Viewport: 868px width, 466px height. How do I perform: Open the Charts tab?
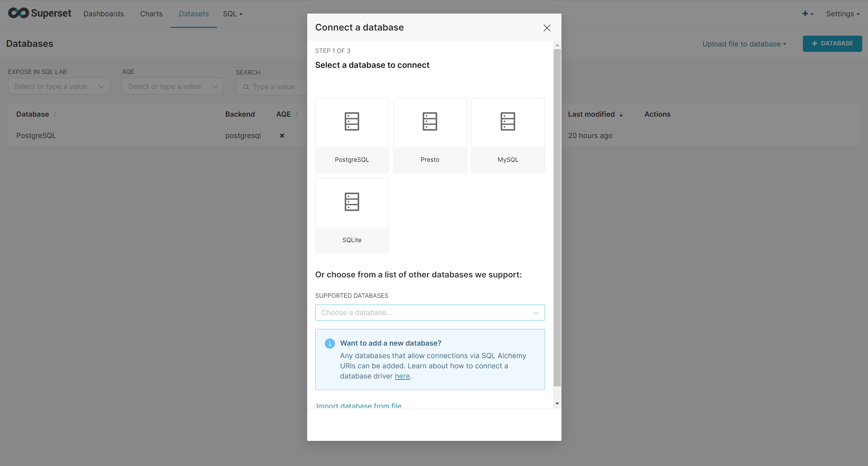point(151,14)
